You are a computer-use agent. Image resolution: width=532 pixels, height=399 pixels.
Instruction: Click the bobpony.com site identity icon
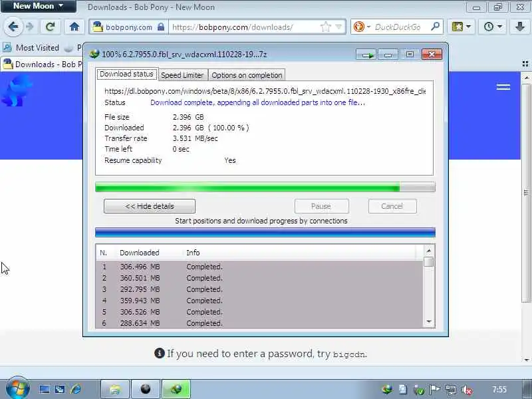tap(98, 27)
